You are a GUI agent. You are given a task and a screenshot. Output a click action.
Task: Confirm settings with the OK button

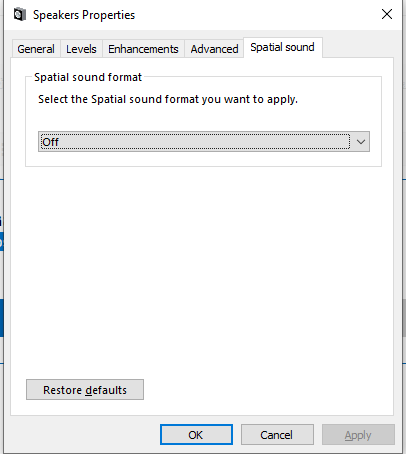(196, 435)
